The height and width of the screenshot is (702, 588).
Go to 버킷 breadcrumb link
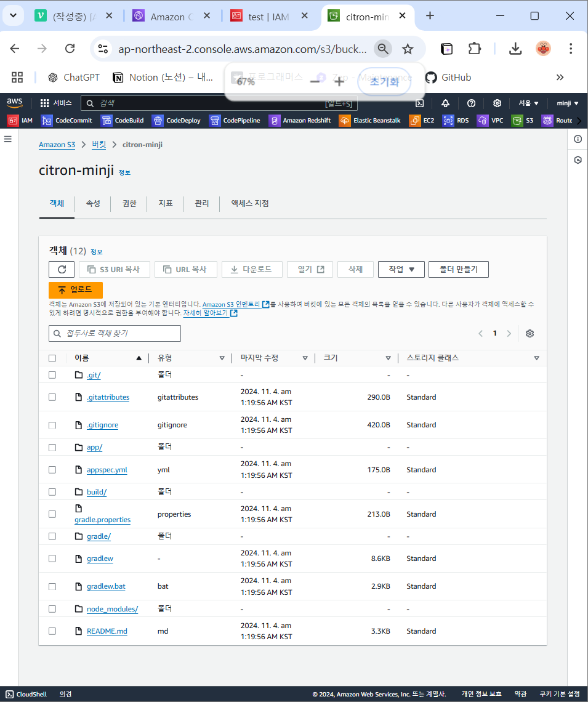(99, 145)
